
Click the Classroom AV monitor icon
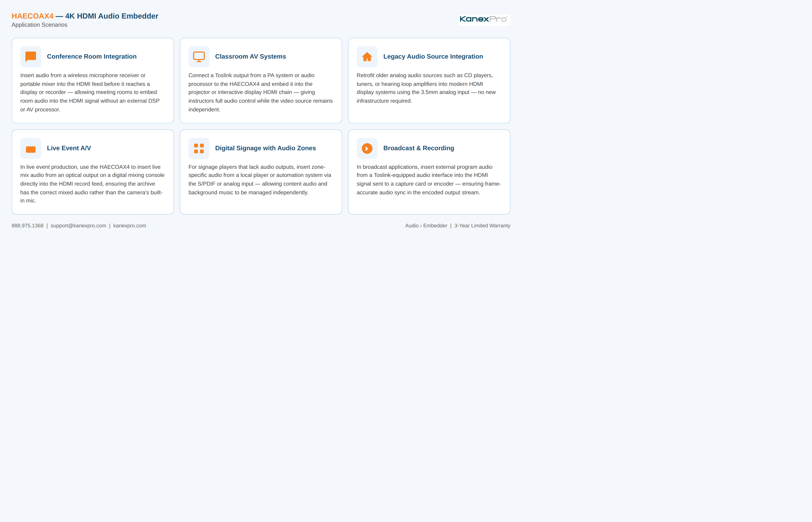[199, 57]
